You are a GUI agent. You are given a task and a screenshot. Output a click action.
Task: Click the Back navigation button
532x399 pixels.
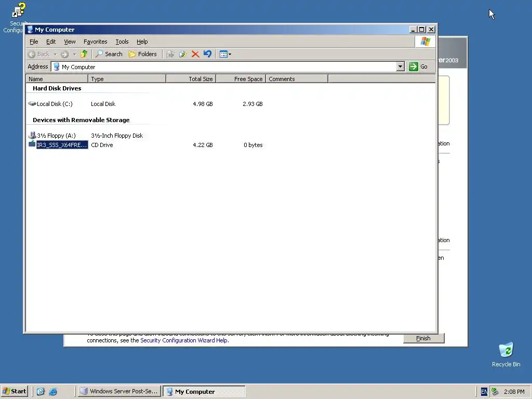tap(38, 54)
